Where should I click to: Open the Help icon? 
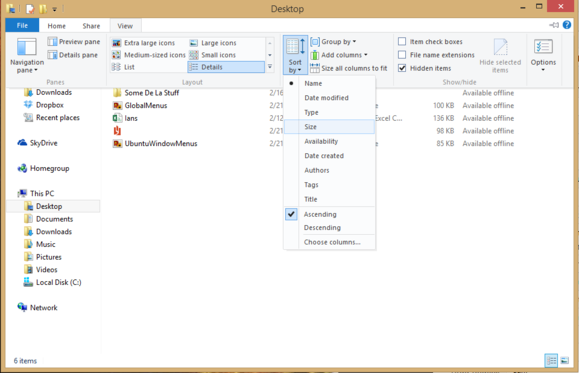pyautogui.click(x=567, y=25)
